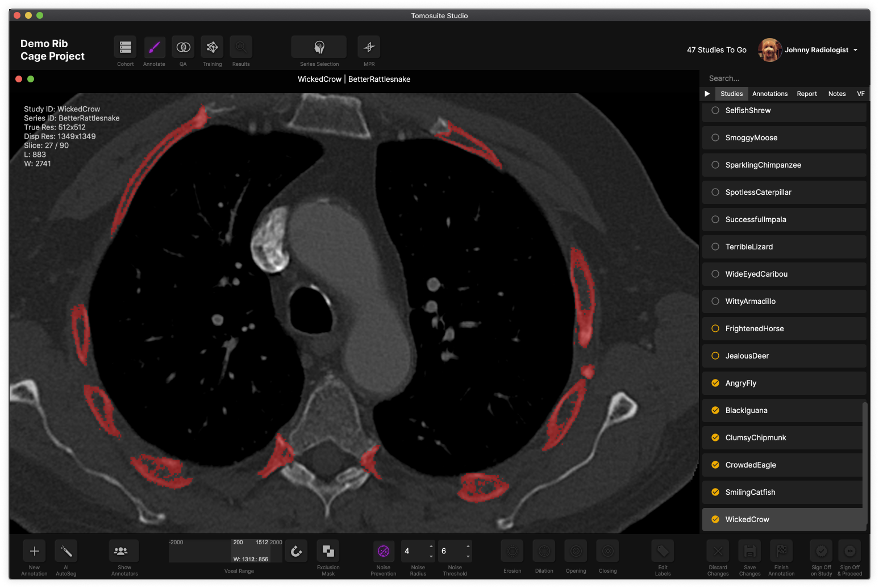
Task: Open the Training module icon
Action: 212,47
